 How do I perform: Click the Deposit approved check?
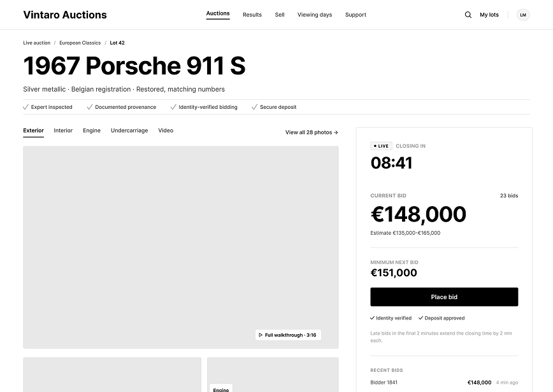(x=442, y=318)
